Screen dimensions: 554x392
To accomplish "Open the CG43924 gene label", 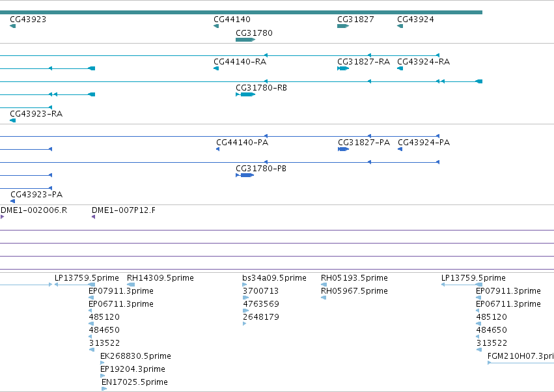I will click(x=415, y=20).
